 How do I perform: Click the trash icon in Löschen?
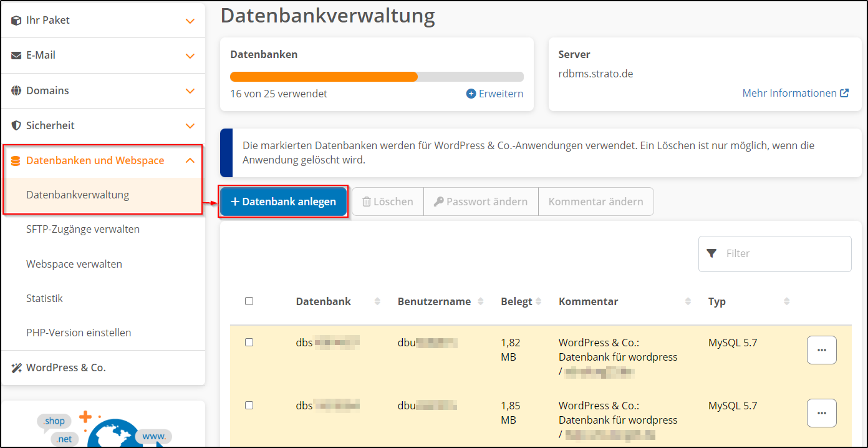pos(367,202)
